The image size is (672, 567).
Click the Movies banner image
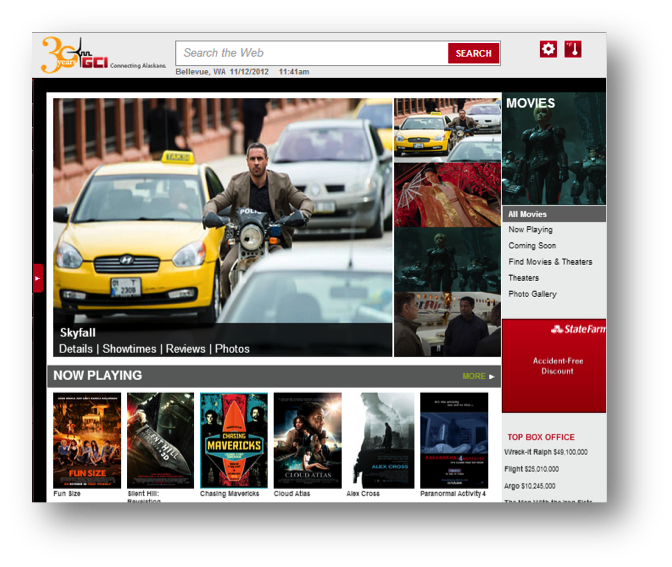click(x=554, y=148)
